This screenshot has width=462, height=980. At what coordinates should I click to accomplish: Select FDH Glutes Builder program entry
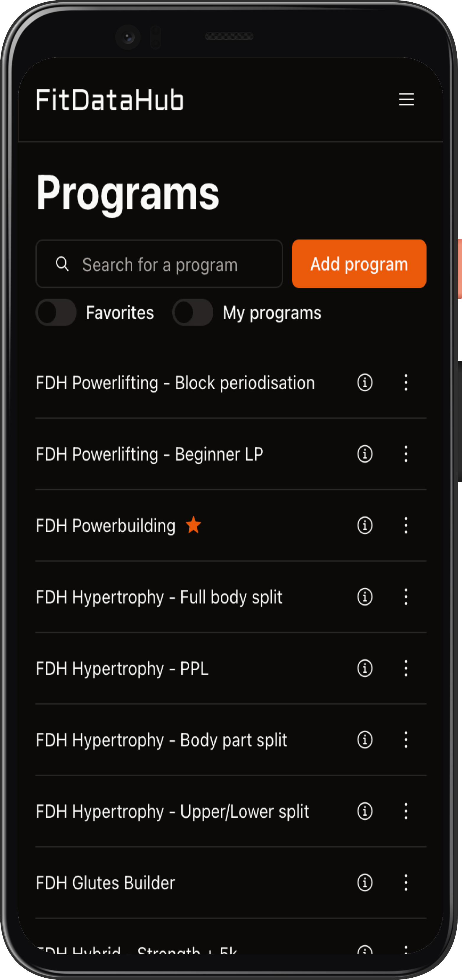[105, 883]
